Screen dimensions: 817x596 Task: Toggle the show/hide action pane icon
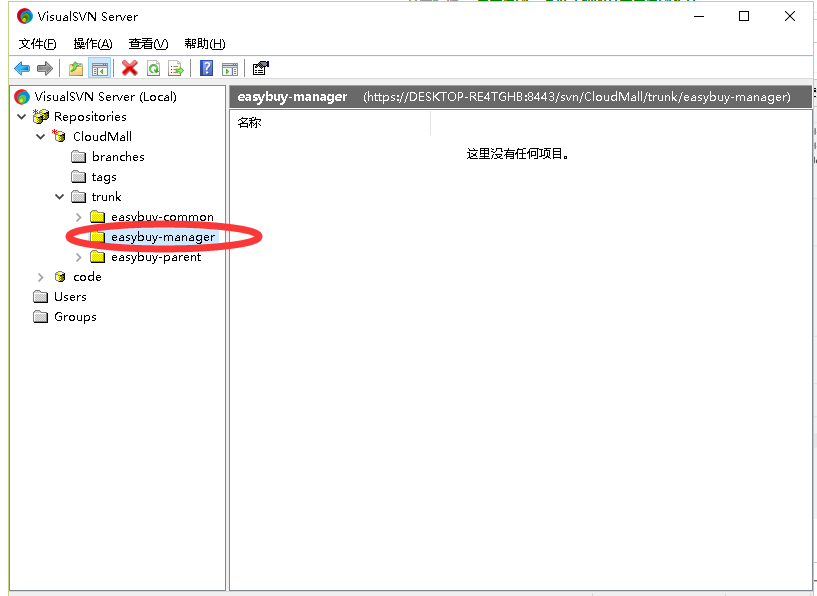(x=229, y=68)
